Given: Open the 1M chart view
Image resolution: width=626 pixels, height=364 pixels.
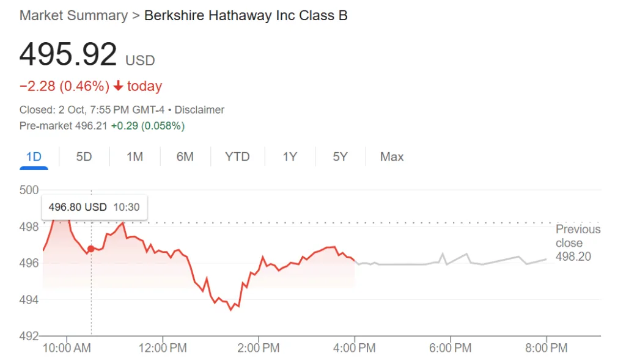Looking at the screenshot, I should [134, 157].
